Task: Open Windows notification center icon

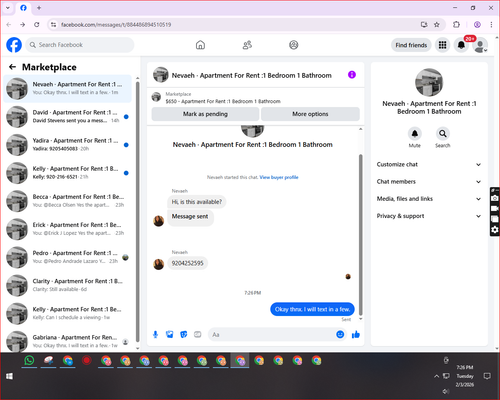Action: (487, 376)
